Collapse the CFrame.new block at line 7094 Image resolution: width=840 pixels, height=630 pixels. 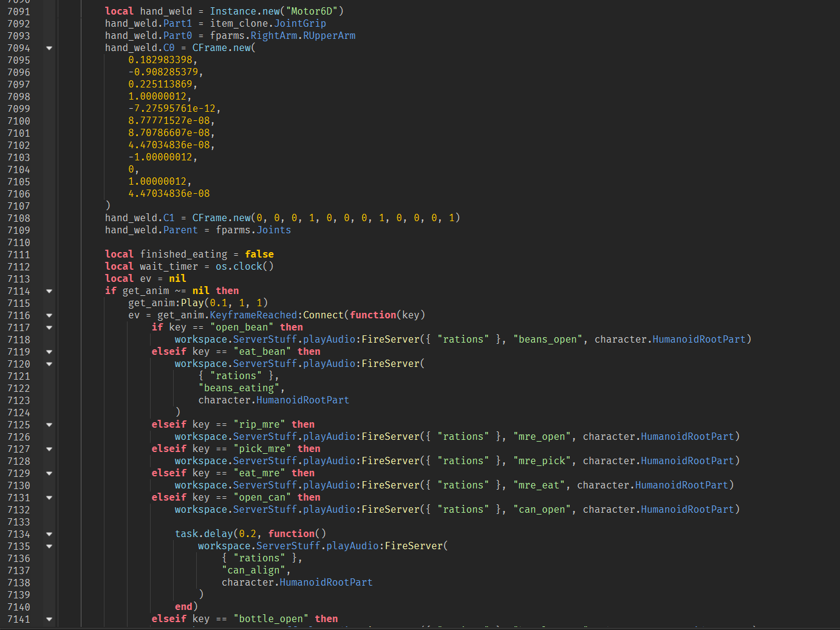pos(49,47)
